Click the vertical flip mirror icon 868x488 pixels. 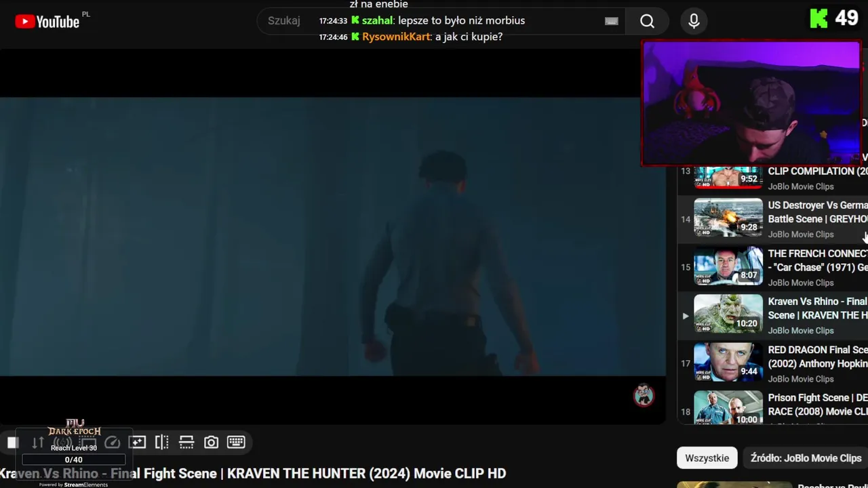click(x=162, y=443)
